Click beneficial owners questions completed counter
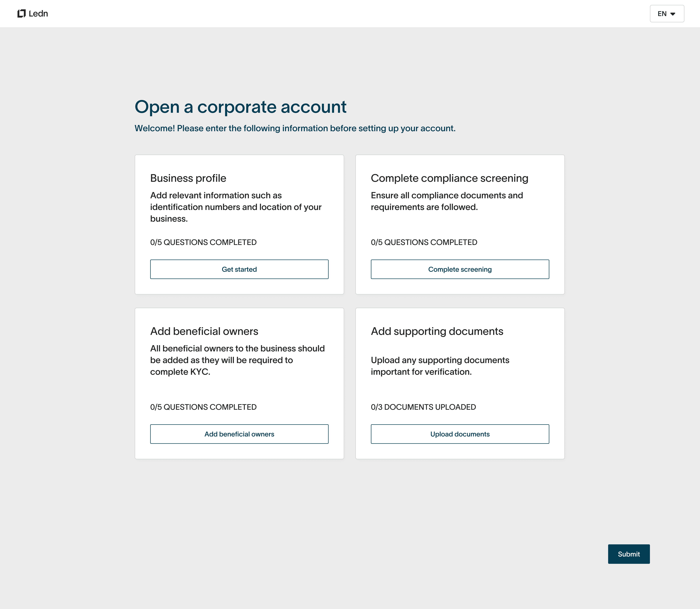 [x=203, y=407]
